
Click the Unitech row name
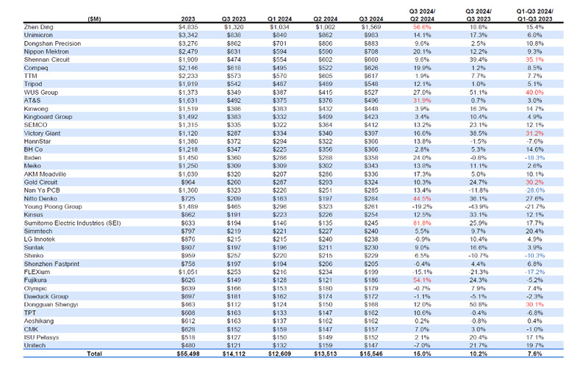point(35,345)
